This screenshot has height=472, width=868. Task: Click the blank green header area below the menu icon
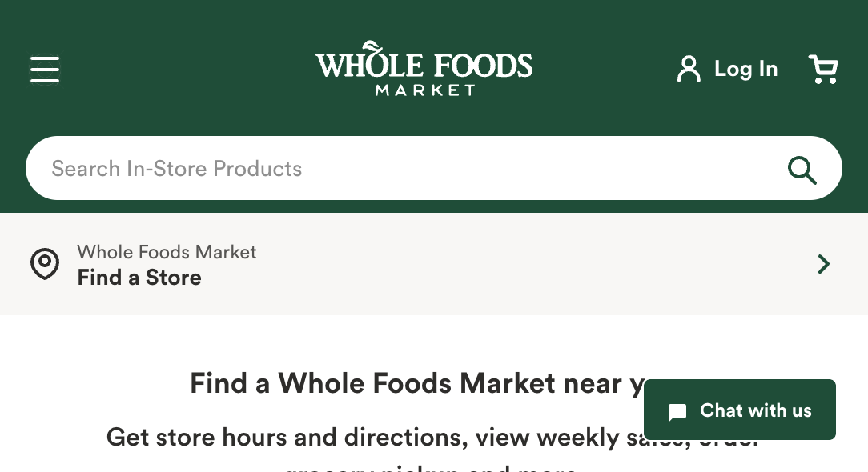45,112
